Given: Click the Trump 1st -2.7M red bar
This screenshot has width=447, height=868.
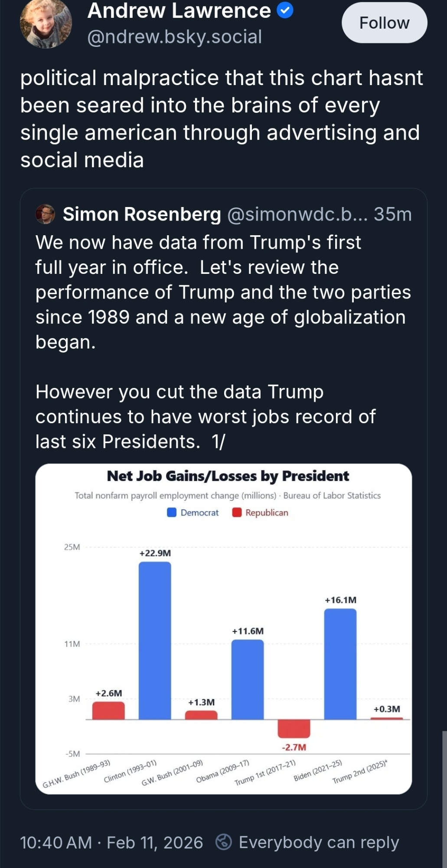Looking at the screenshot, I should pos(294,728).
